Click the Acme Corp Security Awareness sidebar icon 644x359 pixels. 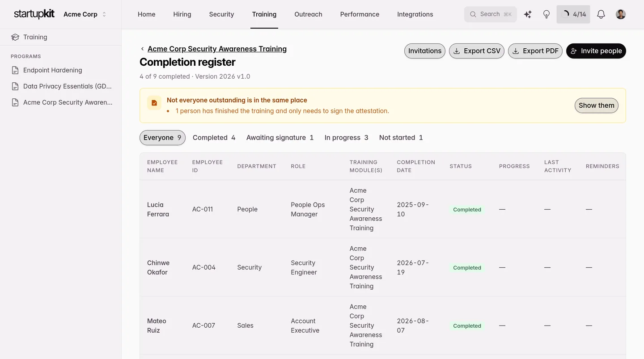(15, 102)
